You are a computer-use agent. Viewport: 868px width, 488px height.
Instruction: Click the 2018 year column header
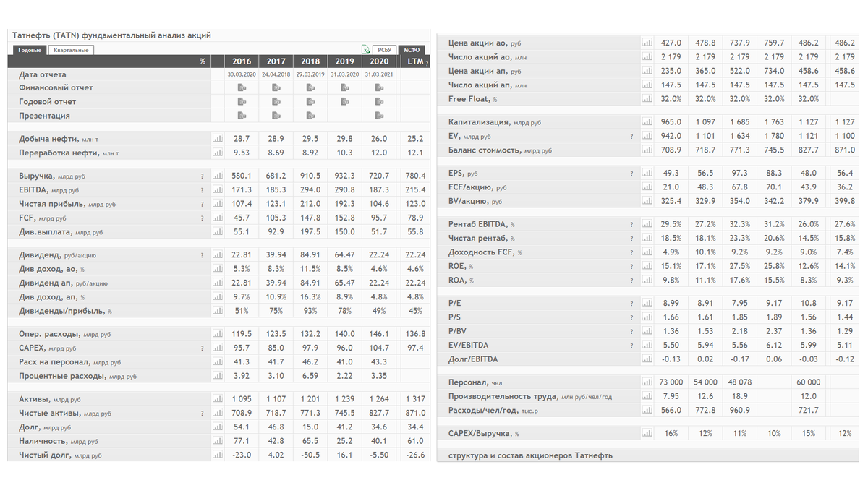pyautogui.click(x=310, y=61)
